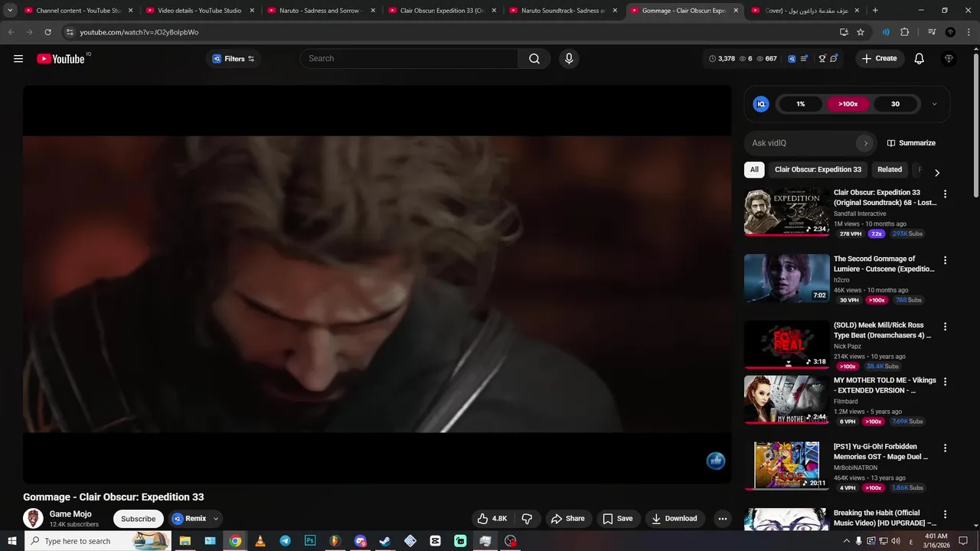Select Clair Obscur: Expedition 33 chip
Viewport: 980px width, 551px height.
pyautogui.click(x=818, y=170)
